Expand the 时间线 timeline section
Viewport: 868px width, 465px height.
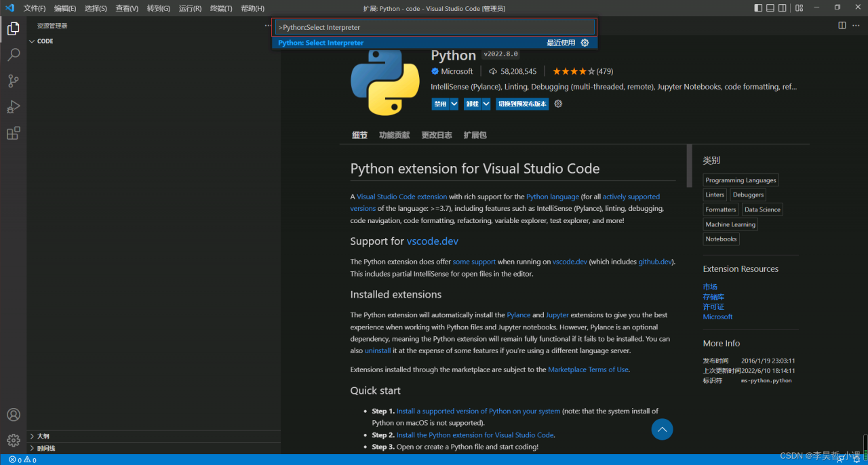click(x=153, y=448)
